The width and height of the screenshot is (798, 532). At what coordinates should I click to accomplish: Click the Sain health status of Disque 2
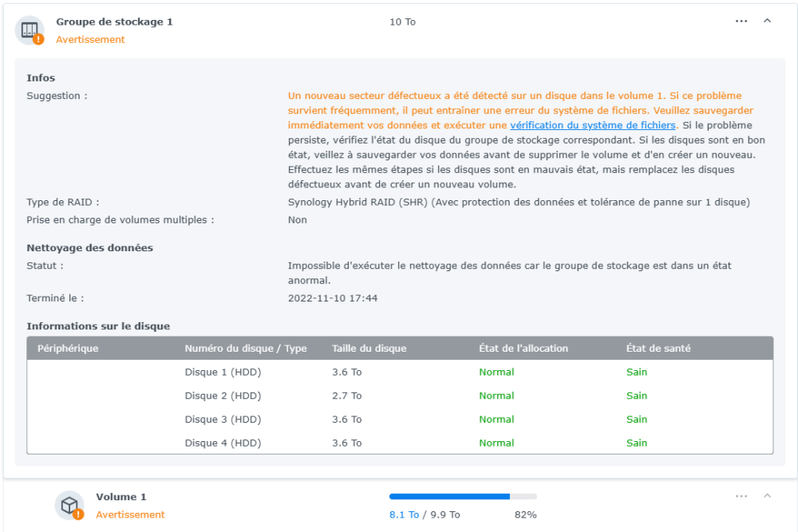point(637,396)
